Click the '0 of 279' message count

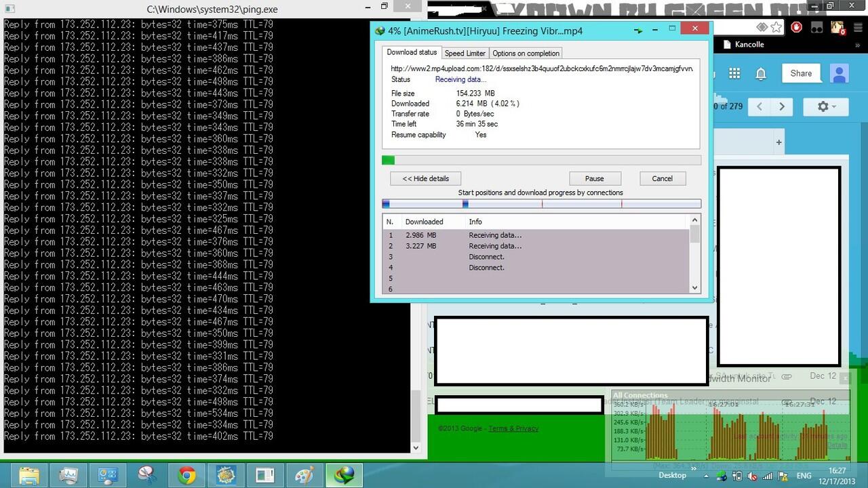point(728,106)
